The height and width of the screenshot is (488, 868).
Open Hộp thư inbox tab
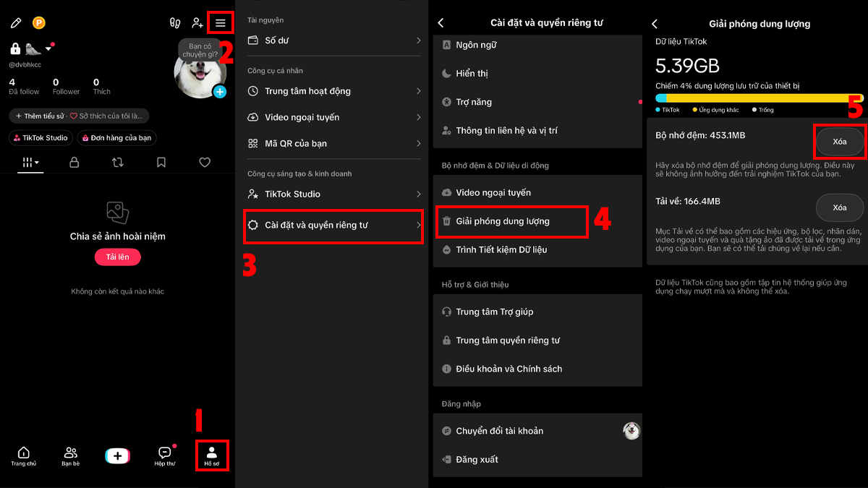(x=165, y=456)
